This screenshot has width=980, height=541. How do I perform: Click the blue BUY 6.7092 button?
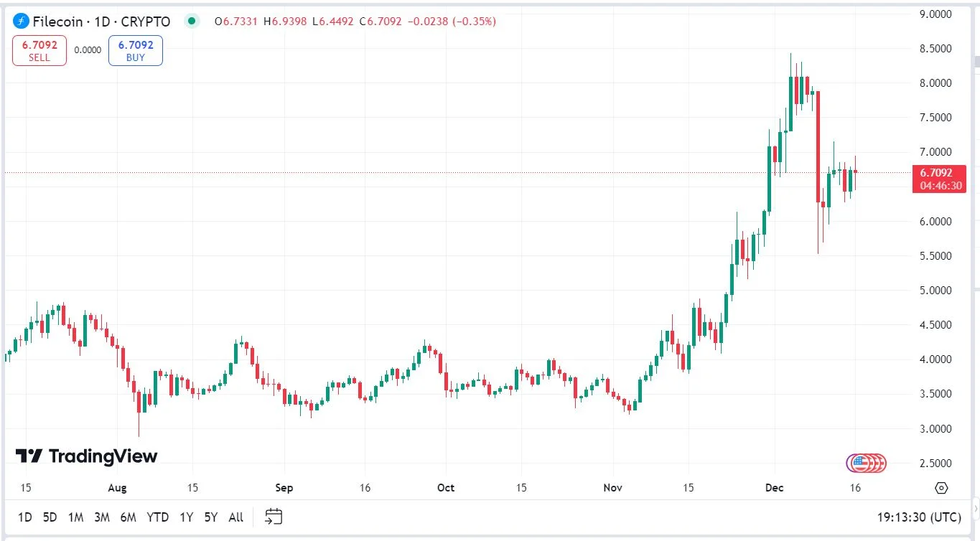[x=136, y=51]
